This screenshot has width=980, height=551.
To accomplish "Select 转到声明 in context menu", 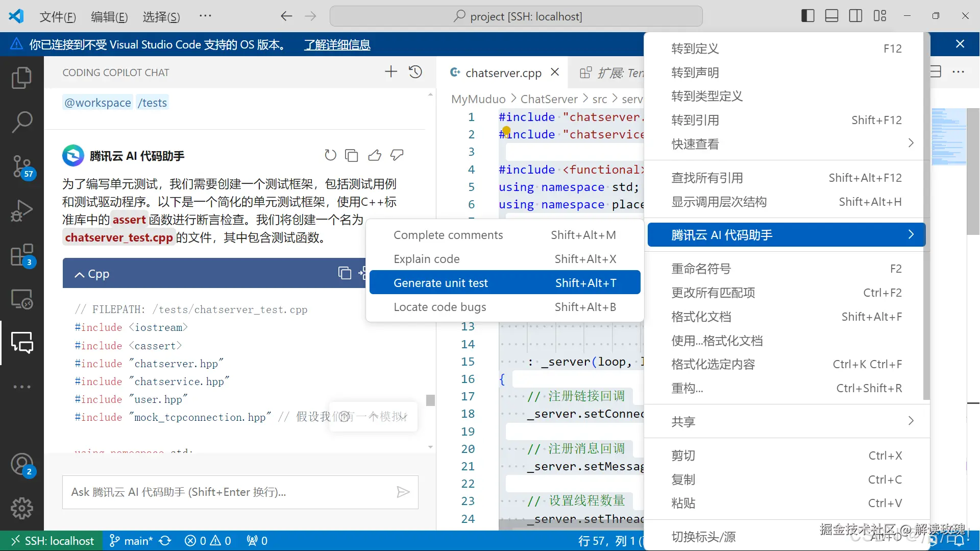I will click(787, 73).
